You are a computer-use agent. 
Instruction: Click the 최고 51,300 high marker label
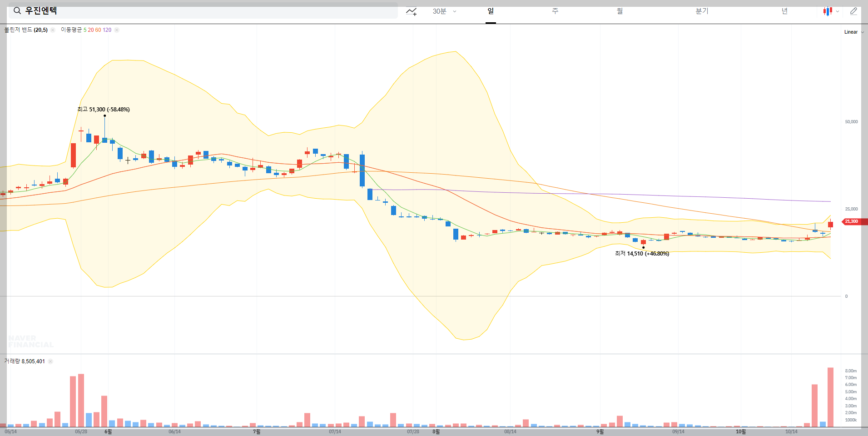(x=104, y=110)
